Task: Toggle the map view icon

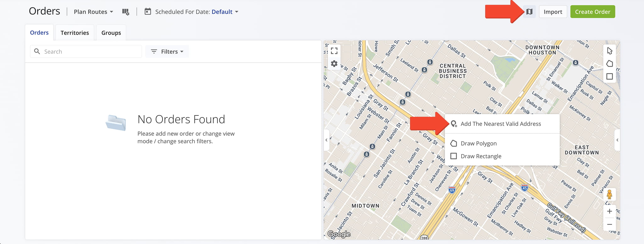Action: click(x=530, y=12)
